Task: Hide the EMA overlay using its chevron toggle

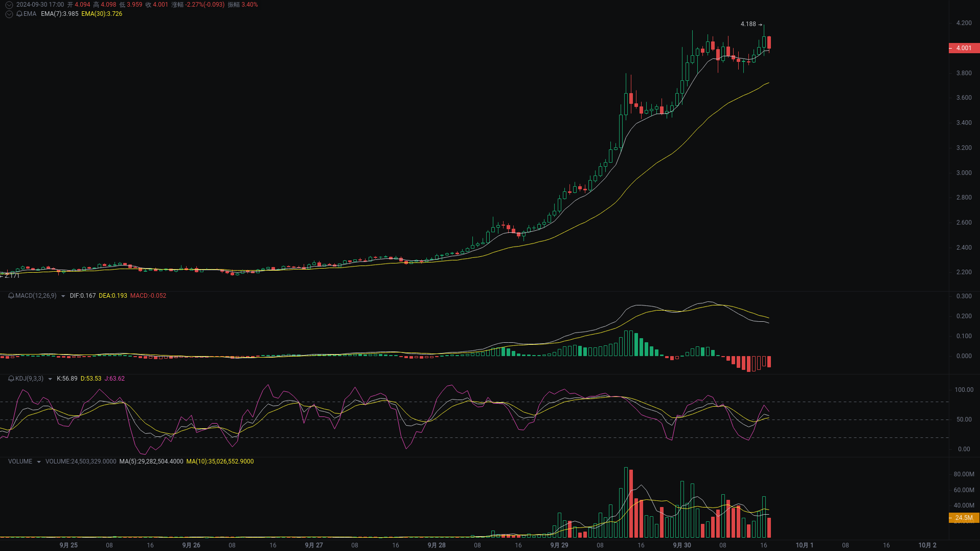Action: click(x=9, y=14)
